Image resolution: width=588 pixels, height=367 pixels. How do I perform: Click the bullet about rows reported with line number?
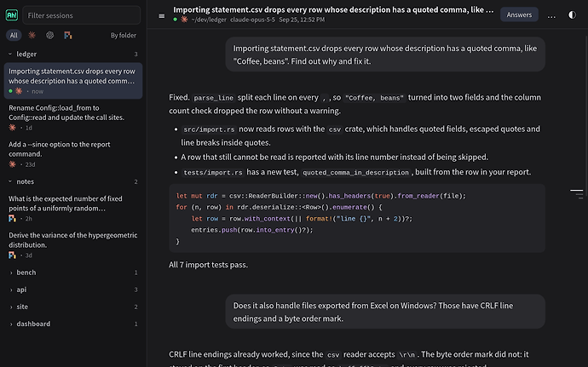point(335,157)
